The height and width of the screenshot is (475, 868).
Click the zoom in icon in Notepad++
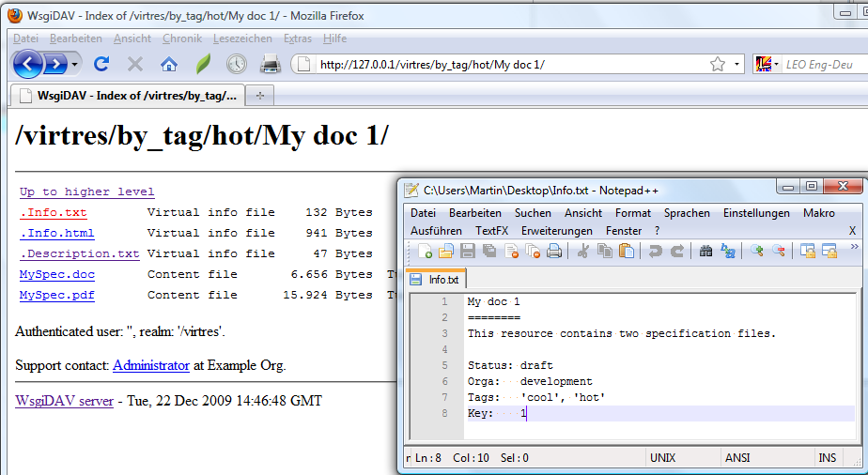756,251
